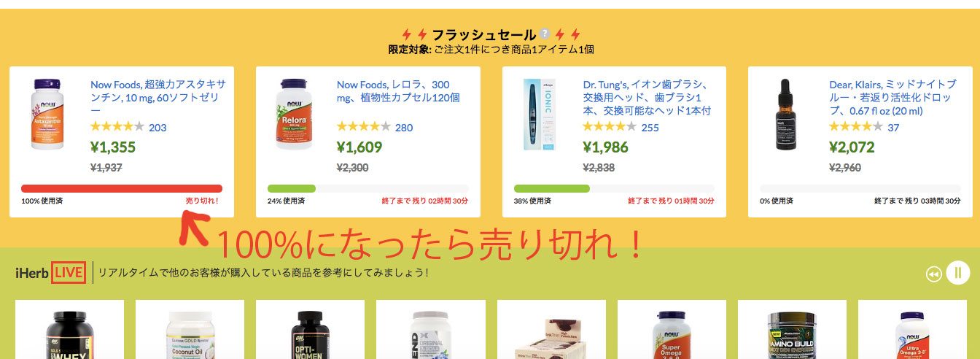Screen dimensions: 980x359
Task: View the 280 reviews for Relora
Action: pos(404,128)
